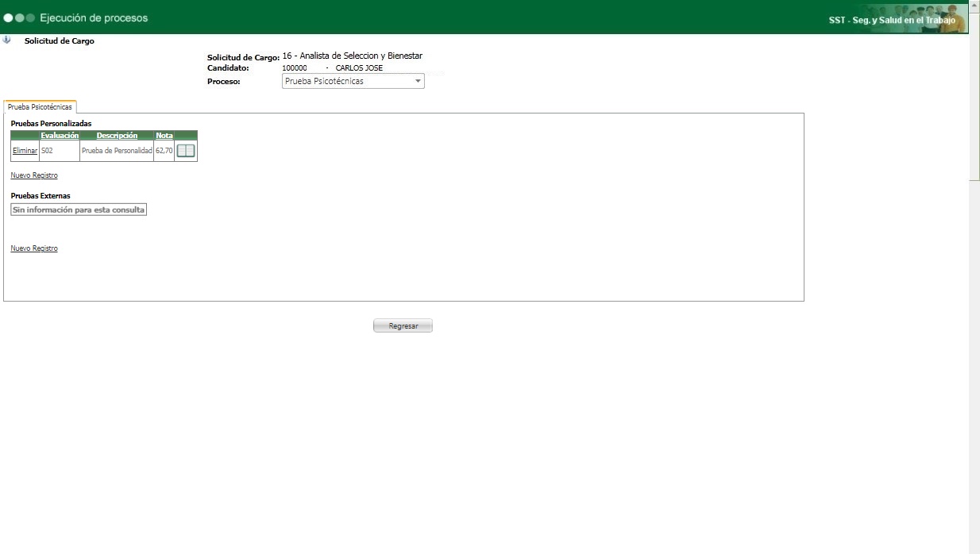Click the icon beside Solicitud de Cargo heading

pos(7,40)
